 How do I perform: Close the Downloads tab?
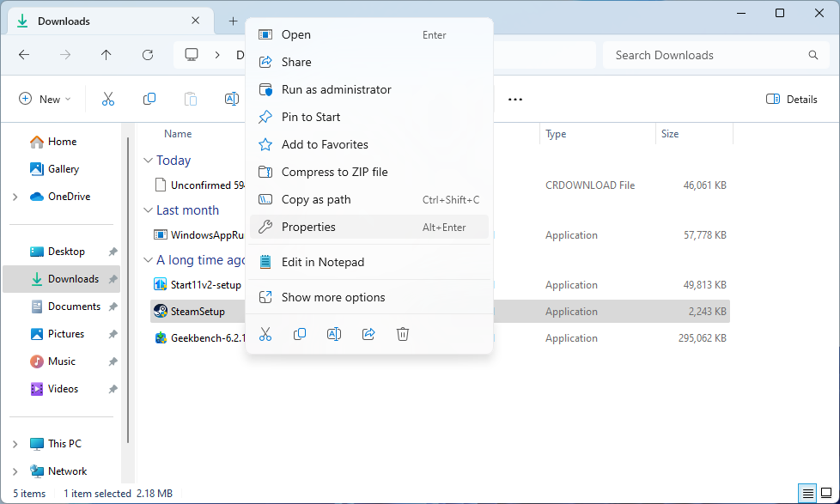click(196, 21)
